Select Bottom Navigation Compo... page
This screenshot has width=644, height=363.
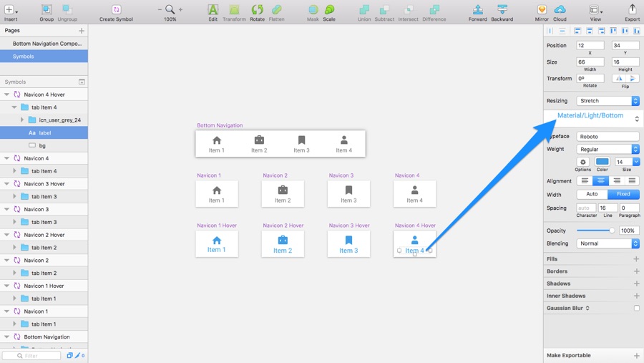pos(44,44)
